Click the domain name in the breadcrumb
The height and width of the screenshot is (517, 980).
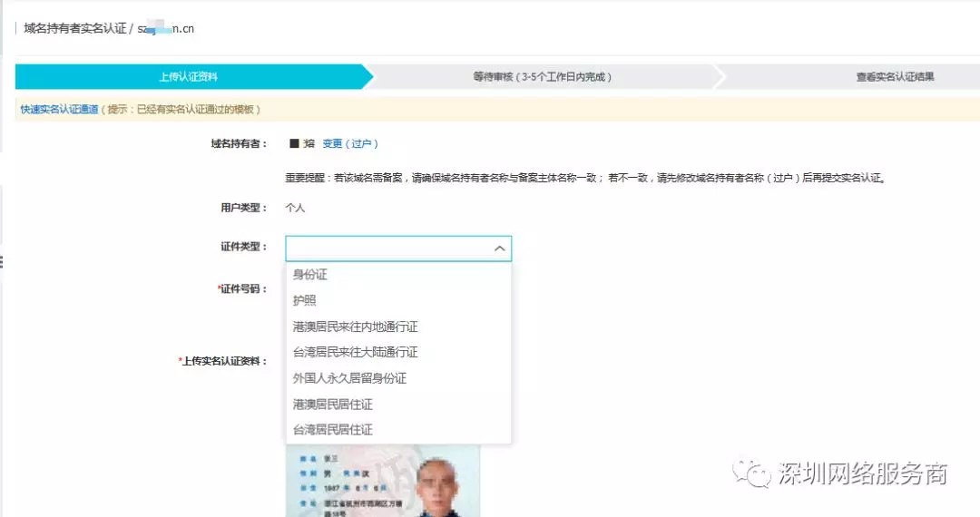(166, 28)
